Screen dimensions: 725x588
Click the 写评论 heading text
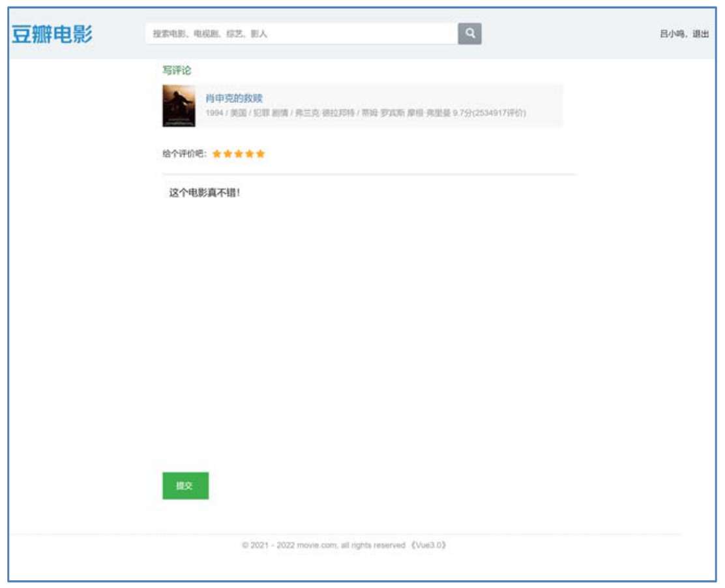pyautogui.click(x=177, y=70)
